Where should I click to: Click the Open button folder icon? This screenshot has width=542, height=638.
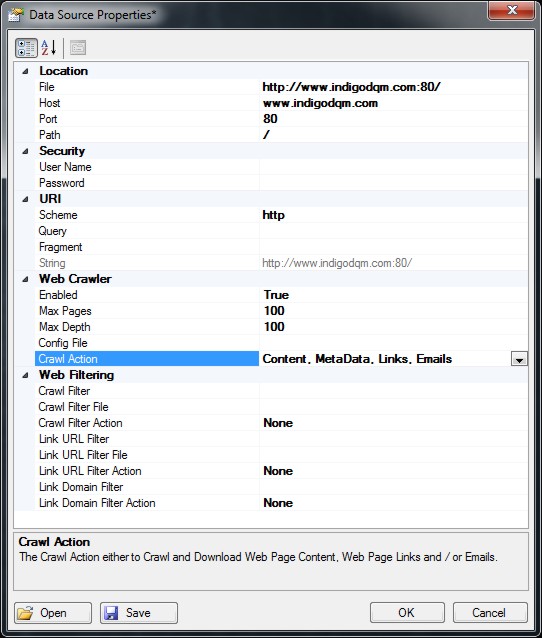coord(25,613)
